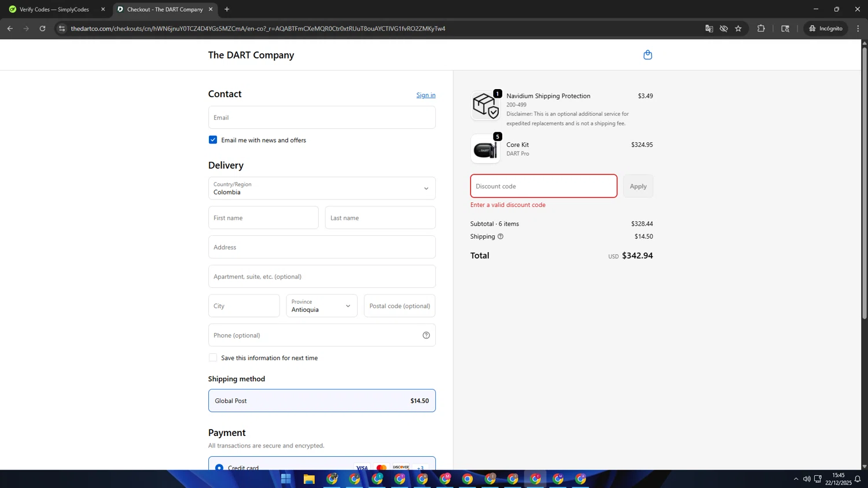Bookmark this page with the star icon
868x488 pixels.
pyautogui.click(x=738, y=28)
